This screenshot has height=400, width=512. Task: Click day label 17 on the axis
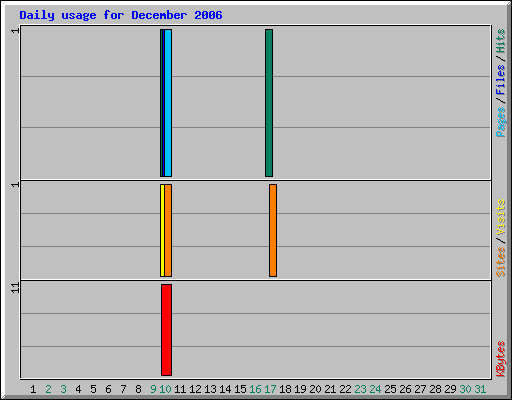[270, 389]
